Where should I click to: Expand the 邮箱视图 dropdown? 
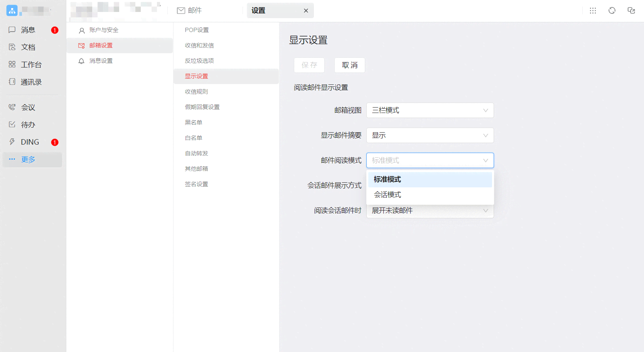[430, 110]
